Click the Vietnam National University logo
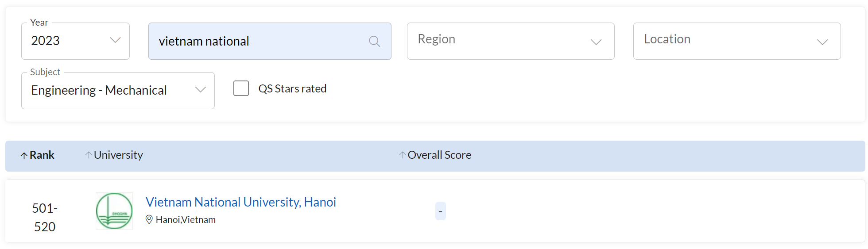The height and width of the screenshot is (249, 868). pyautogui.click(x=114, y=211)
